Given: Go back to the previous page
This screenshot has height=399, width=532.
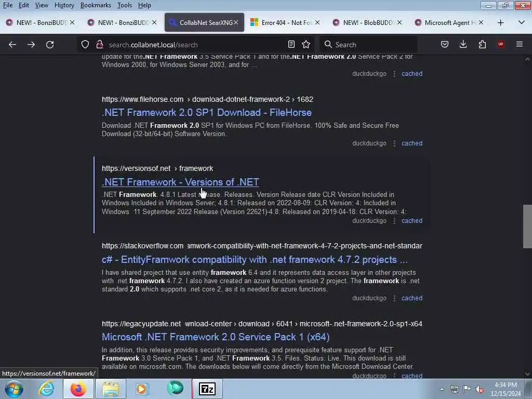Looking at the screenshot, I should coord(12,45).
